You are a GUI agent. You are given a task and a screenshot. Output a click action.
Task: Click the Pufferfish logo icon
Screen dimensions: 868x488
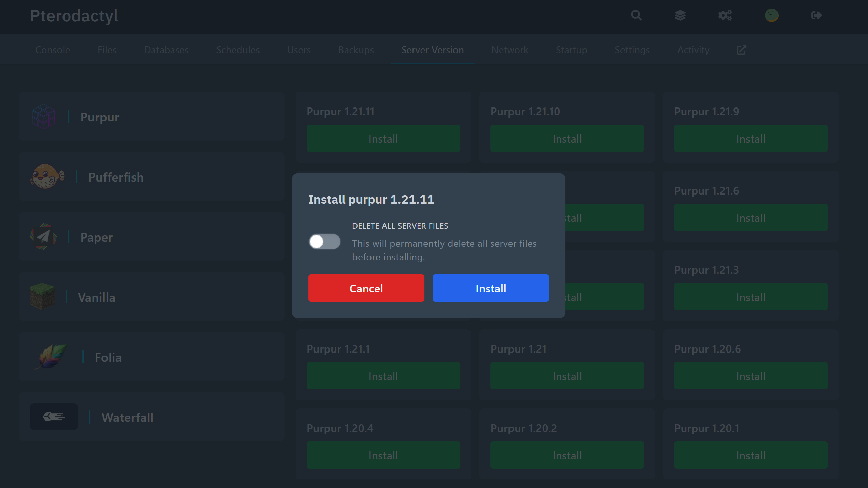coord(47,177)
